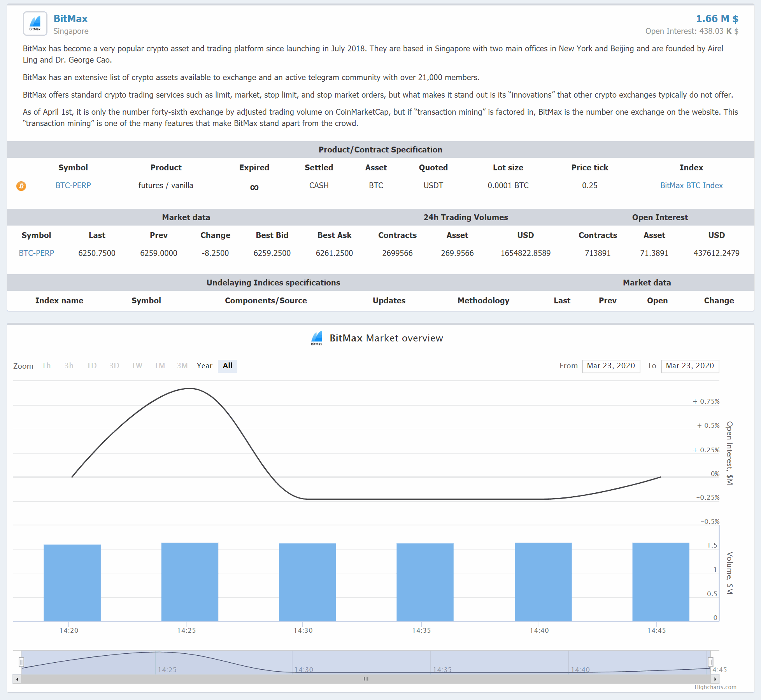
Task: Click the Last price value 6250.7500
Action: tap(97, 253)
